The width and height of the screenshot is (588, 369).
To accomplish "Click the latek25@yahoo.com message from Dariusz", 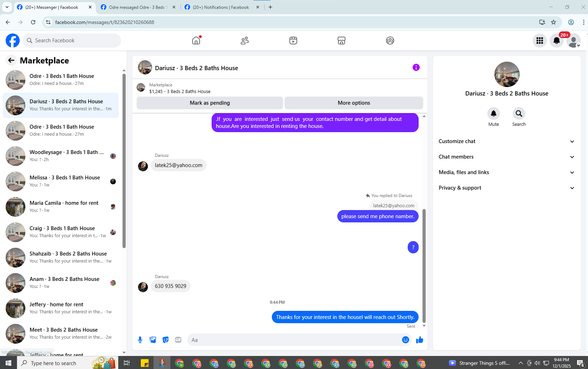I will point(179,165).
